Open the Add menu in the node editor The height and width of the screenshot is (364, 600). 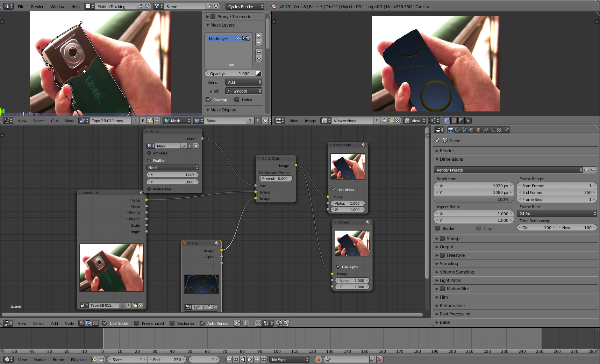tap(54, 323)
